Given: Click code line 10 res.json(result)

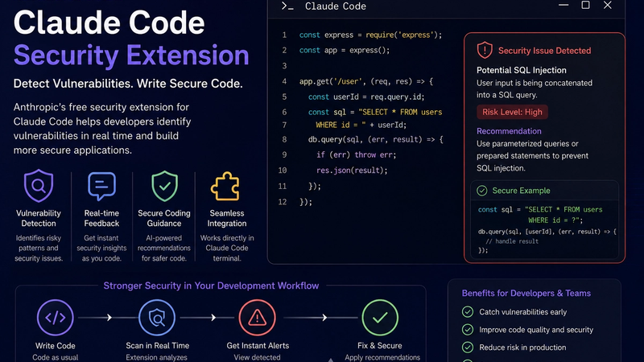Looking at the screenshot, I should pos(352,170).
